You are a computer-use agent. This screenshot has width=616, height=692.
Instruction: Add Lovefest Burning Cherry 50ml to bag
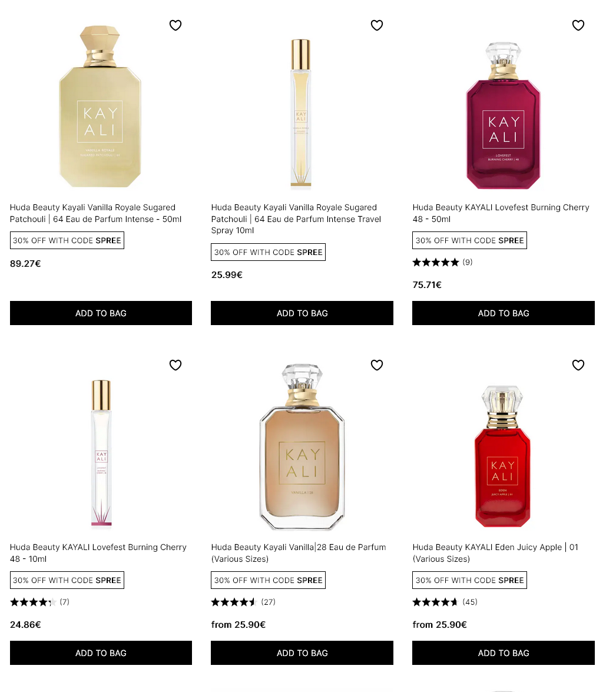[504, 313]
